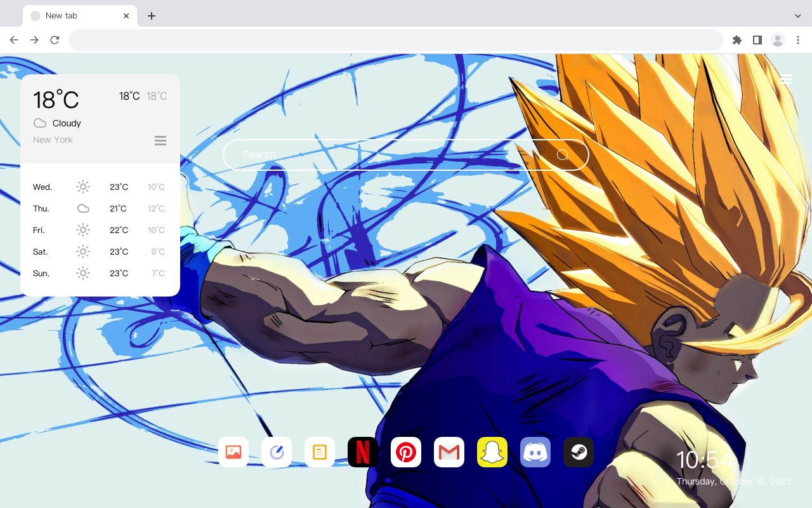The width and height of the screenshot is (812, 508).
Task: Open the page hamburger menu at top right
Action: coord(786,79)
